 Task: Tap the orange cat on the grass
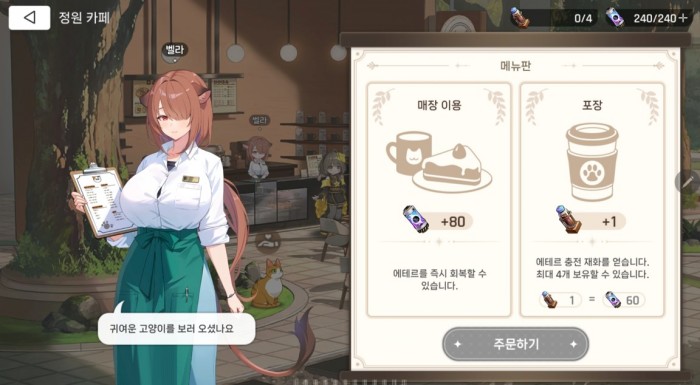tap(267, 283)
